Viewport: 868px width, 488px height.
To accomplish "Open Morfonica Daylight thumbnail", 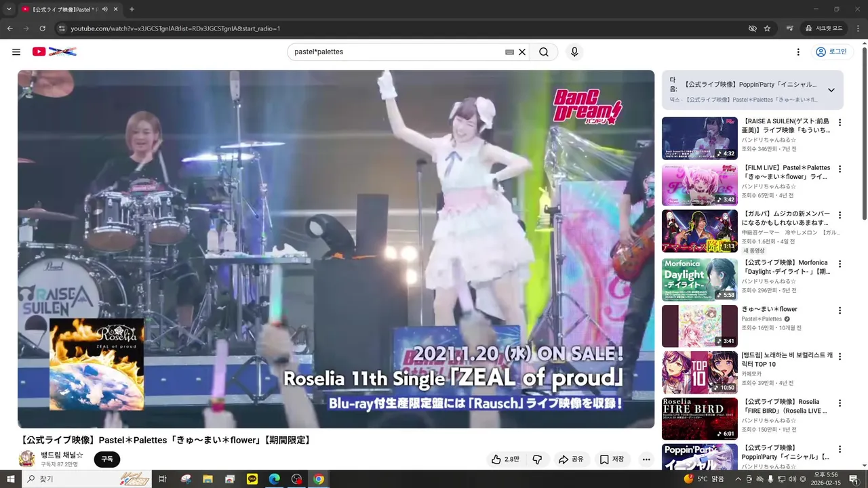I will [x=699, y=279].
